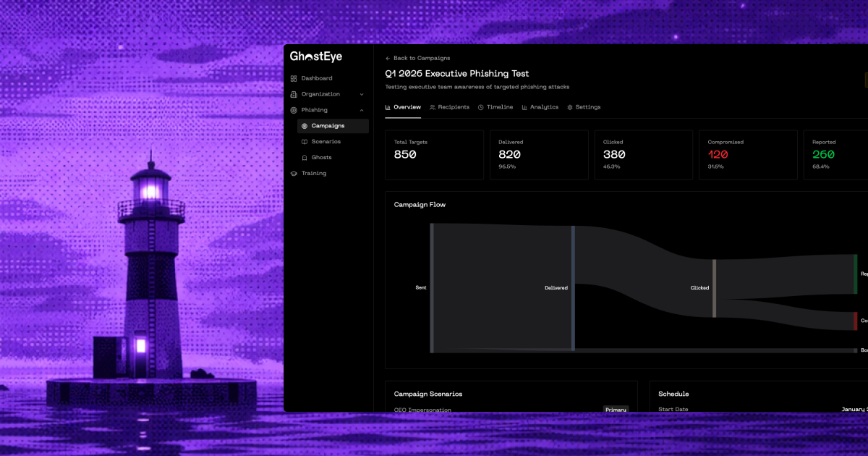Open the campaign Settings tab
Viewport: 868px width, 456px height.
tap(584, 107)
